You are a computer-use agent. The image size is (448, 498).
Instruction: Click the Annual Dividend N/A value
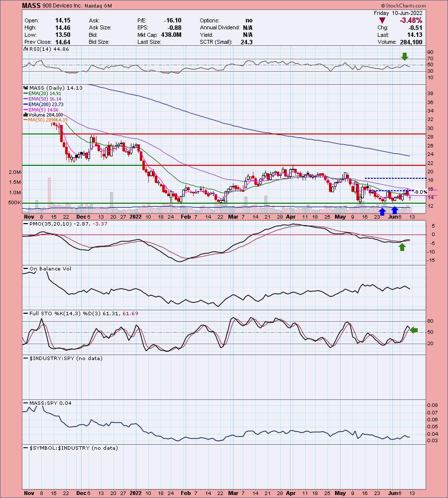coord(248,27)
